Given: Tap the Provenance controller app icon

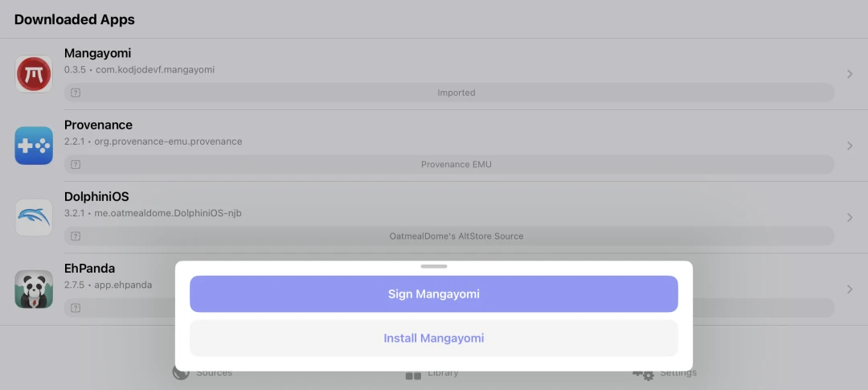Looking at the screenshot, I should (34, 146).
